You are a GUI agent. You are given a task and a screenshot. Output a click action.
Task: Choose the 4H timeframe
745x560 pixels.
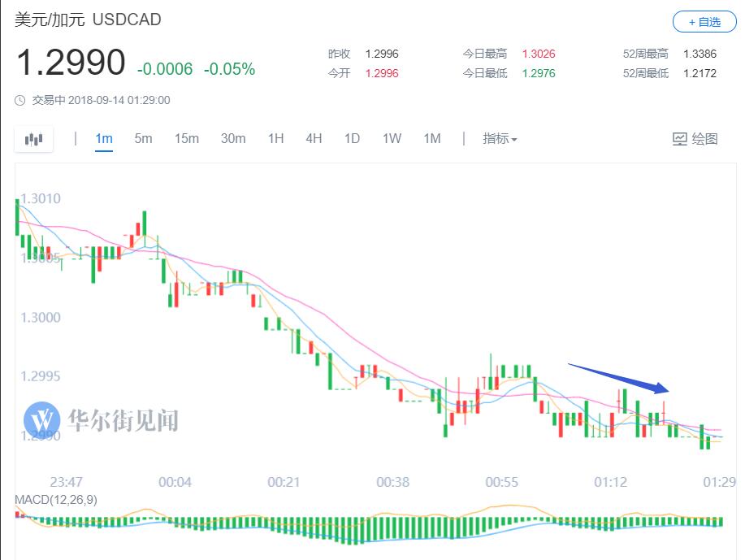point(314,138)
